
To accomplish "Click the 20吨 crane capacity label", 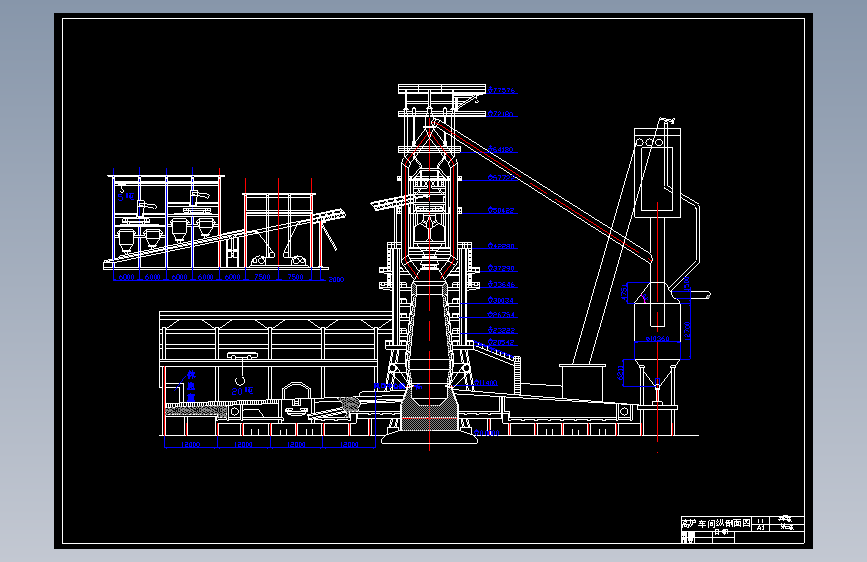I will 242,392.
